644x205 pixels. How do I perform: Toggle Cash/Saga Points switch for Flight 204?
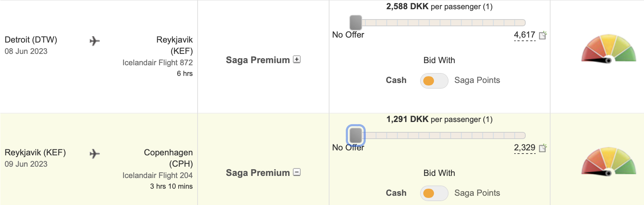(434, 193)
